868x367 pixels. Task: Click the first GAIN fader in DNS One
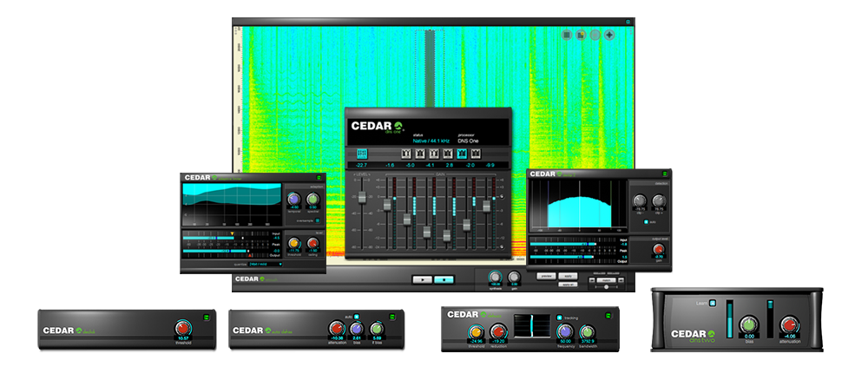tap(387, 205)
